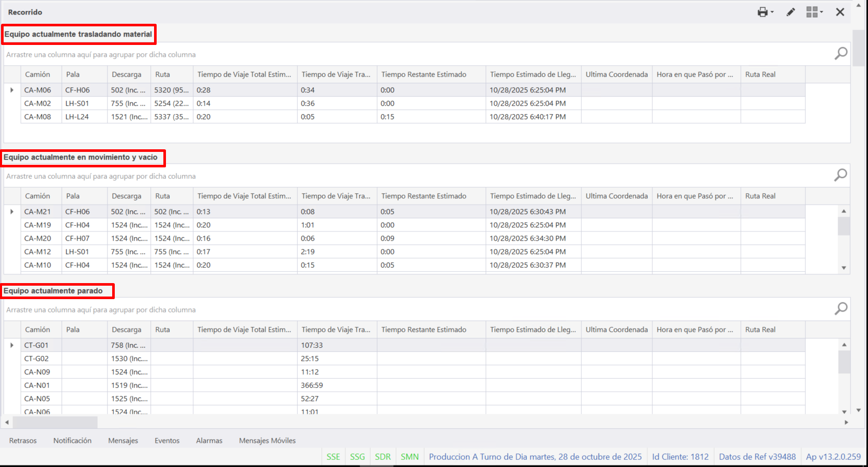Click search magnifier in movimiento y vacio grid

pyautogui.click(x=841, y=175)
